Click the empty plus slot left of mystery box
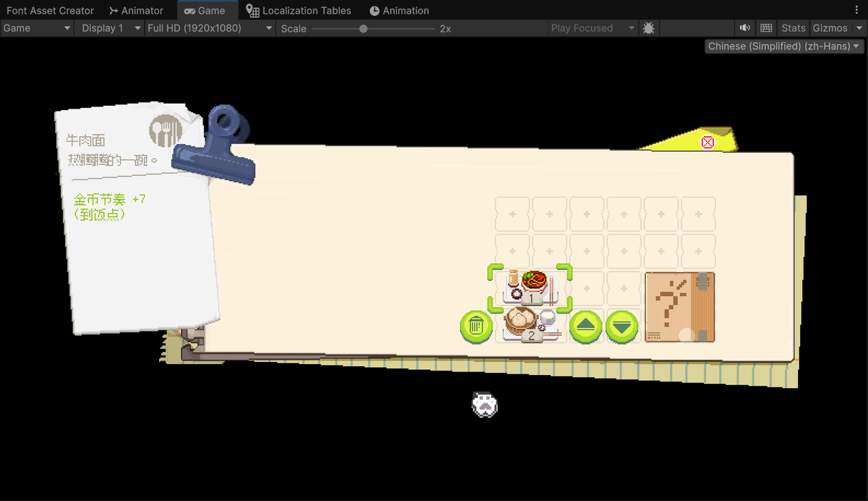The height and width of the screenshot is (501, 868). tap(624, 288)
